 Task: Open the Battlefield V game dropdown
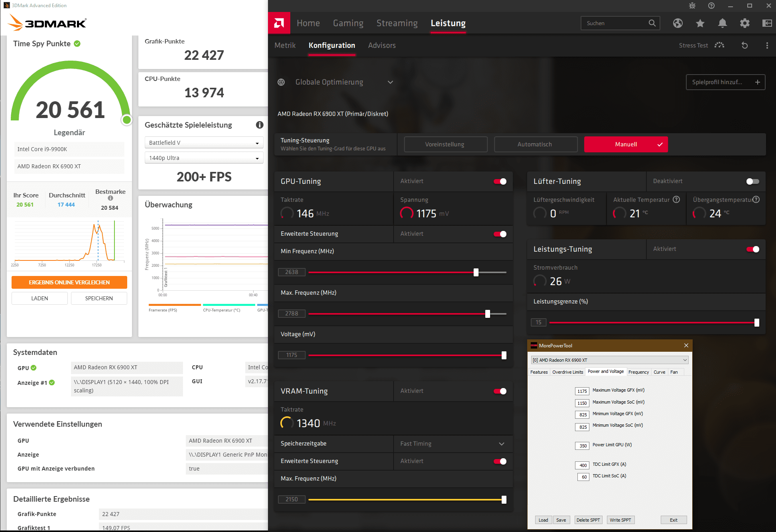coord(204,143)
